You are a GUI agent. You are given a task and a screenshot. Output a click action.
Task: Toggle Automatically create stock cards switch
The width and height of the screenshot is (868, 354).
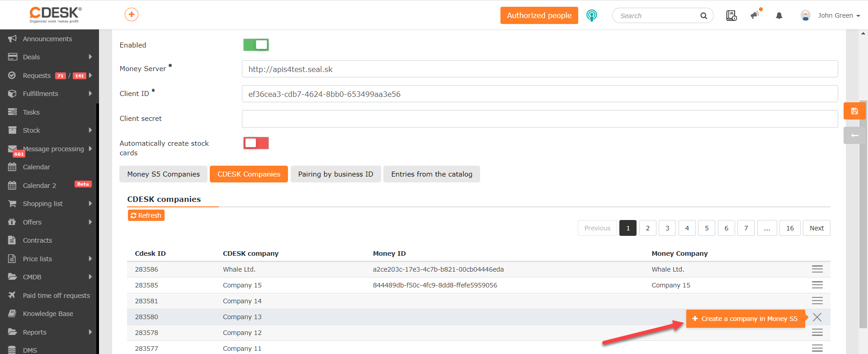point(256,143)
